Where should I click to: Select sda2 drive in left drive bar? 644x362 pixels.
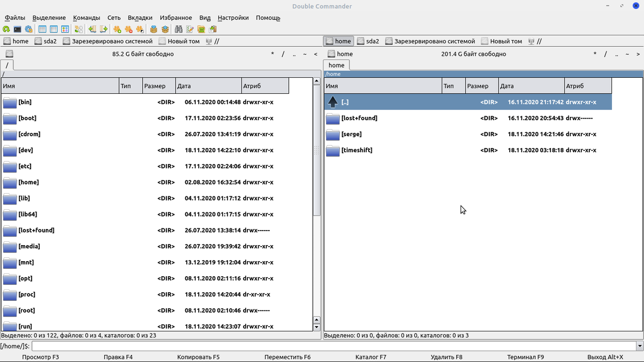click(46, 41)
